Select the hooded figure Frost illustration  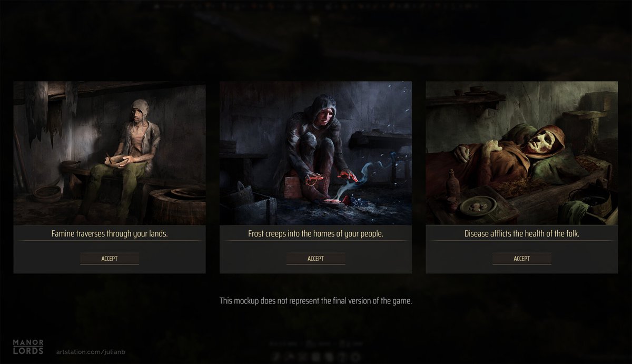[315, 153]
